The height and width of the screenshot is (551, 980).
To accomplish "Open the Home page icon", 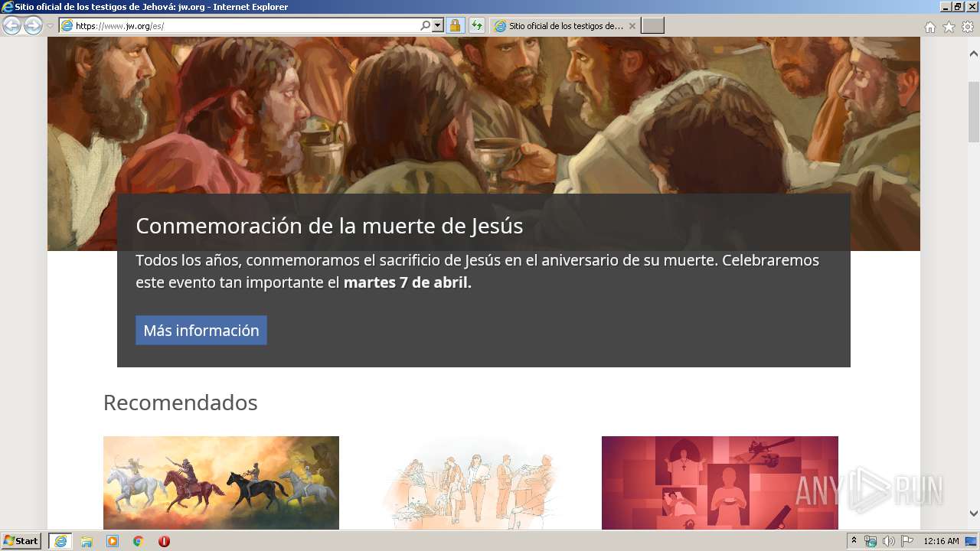I will coord(929,27).
